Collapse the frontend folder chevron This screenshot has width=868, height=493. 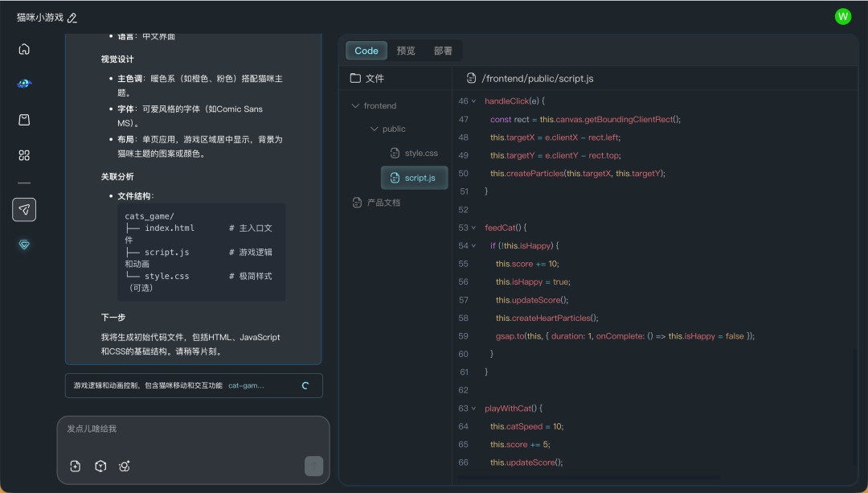coord(355,106)
